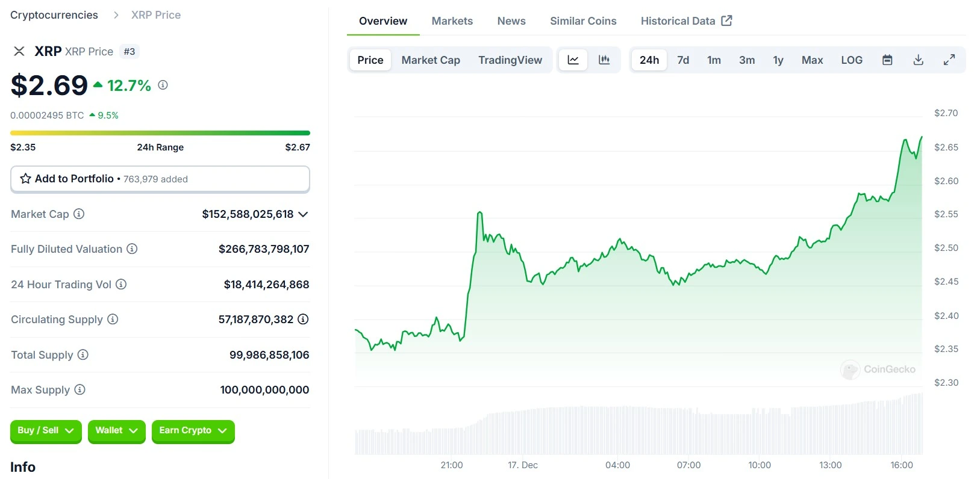Click the 16:00 time axis label

pyautogui.click(x=902, y=465)
